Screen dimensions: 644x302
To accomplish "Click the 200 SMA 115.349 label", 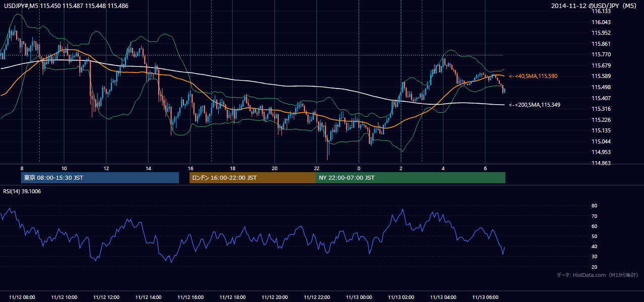I will 535,105.
